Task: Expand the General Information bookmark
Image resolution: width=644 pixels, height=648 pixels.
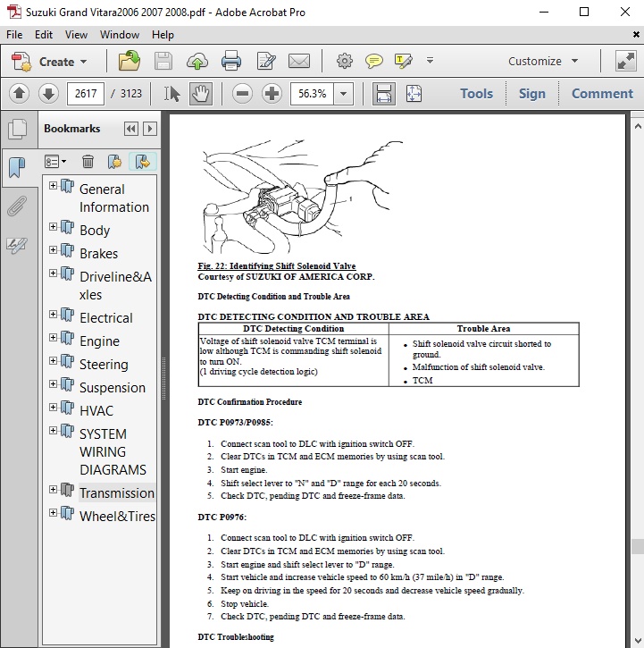Action: pos(53,186)
